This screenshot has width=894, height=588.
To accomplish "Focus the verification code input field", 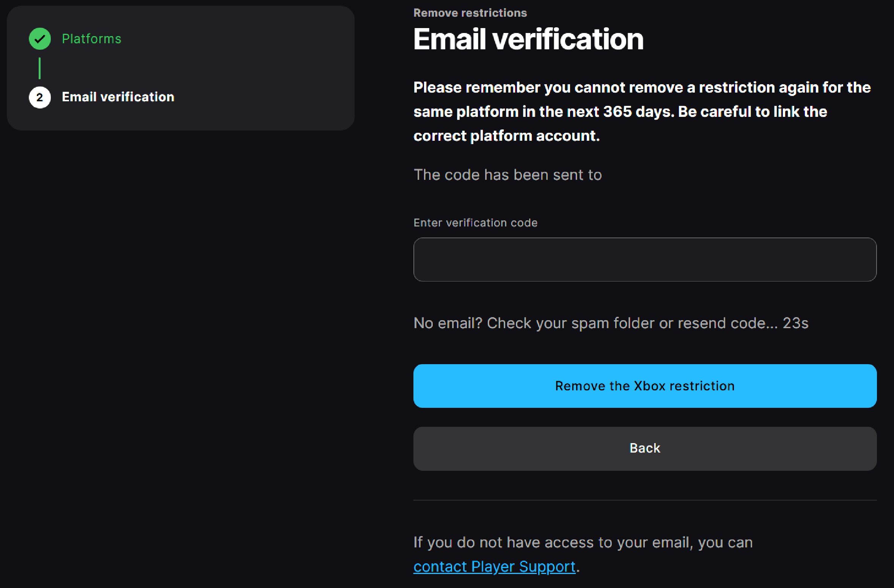I will coord(644,259).
